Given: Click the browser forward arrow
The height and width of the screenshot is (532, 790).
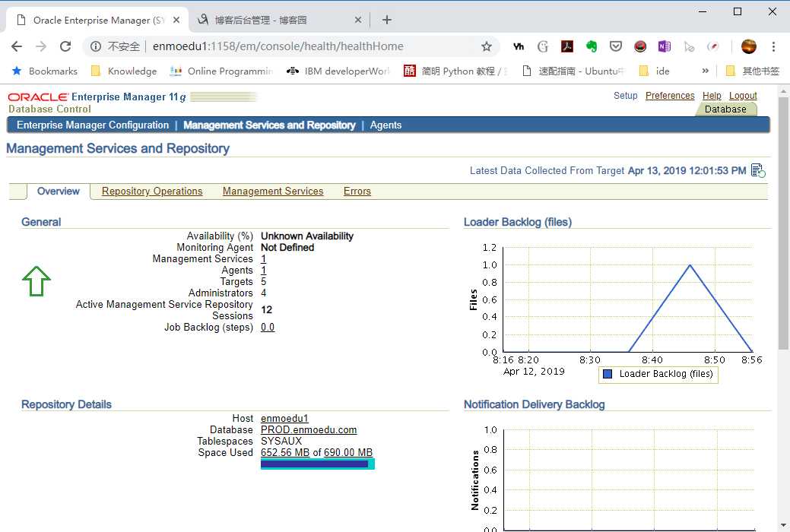Looking at the screenshot, I should 41,46.
